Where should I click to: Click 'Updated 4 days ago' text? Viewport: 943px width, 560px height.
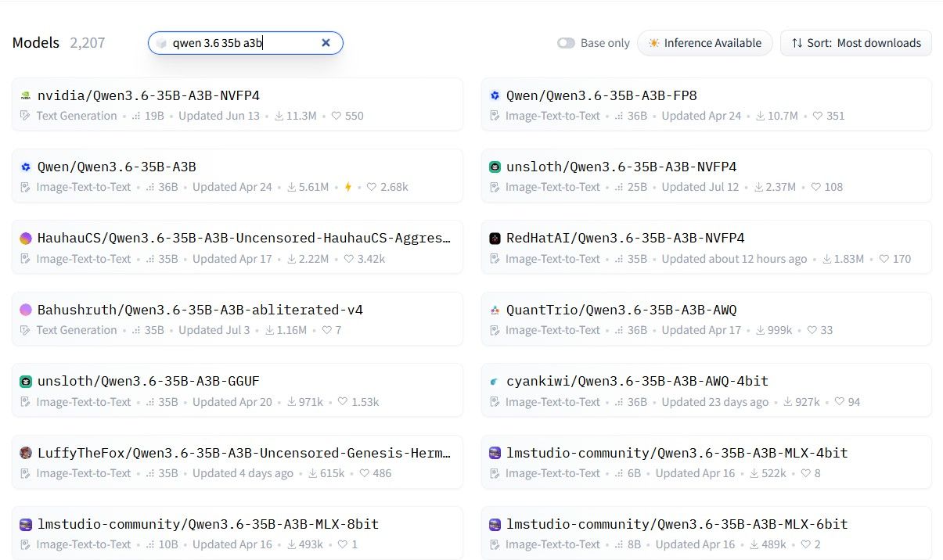(243, 473)
